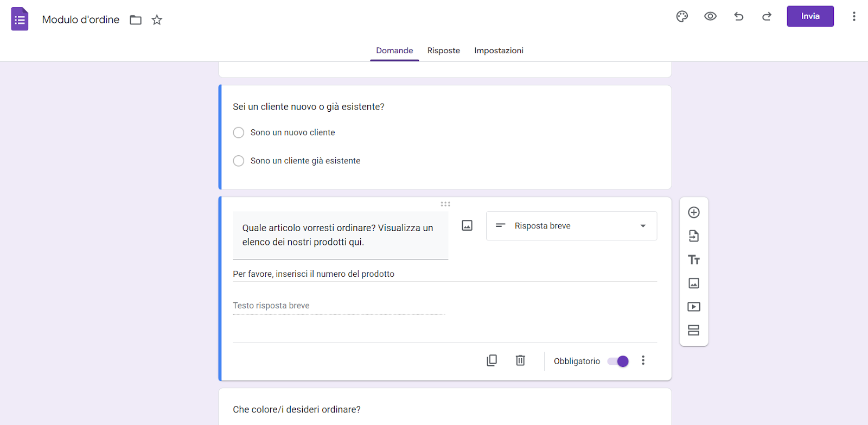Preview the form with the eye icon
This screenshot has height=425, width=868.
710,16
